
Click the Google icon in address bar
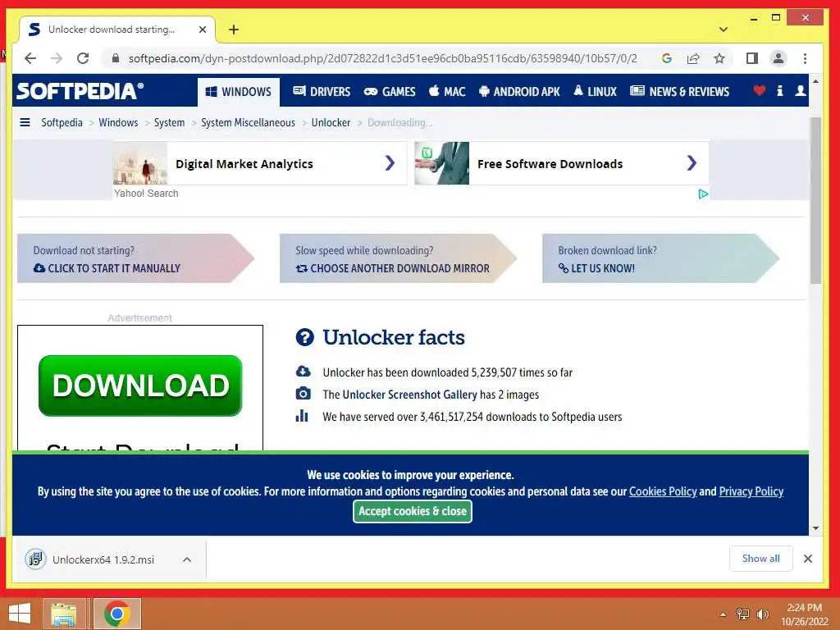667,58
